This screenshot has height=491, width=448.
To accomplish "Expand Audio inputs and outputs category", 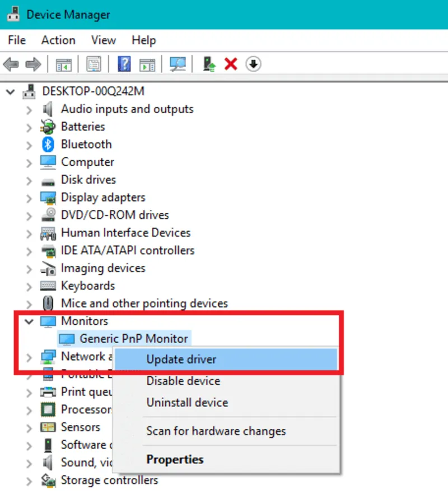I will pyautogui.click(x=29, y=110).
